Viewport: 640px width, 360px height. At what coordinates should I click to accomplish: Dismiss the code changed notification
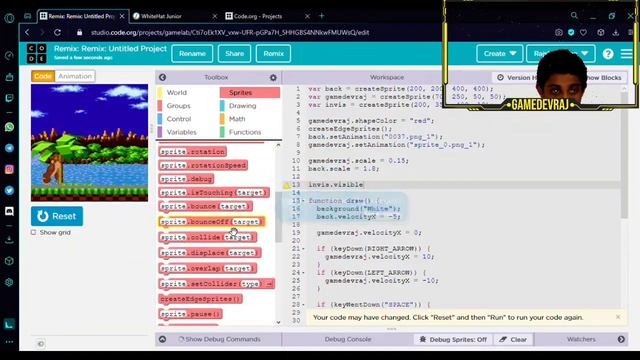[618, 317]
